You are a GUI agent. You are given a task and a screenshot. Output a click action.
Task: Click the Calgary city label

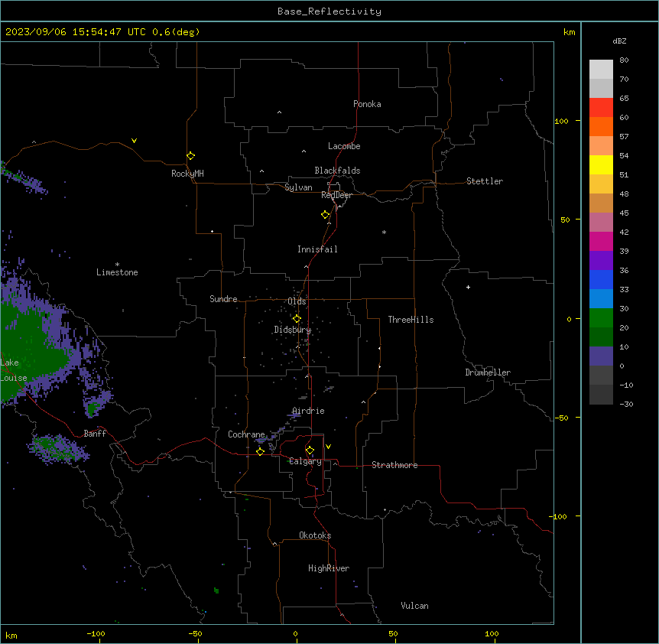(306, 461)
